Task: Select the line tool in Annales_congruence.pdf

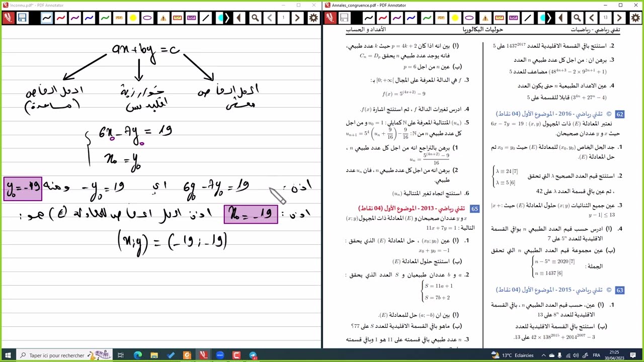Action: pyautogui.click(x=527, y=18)
